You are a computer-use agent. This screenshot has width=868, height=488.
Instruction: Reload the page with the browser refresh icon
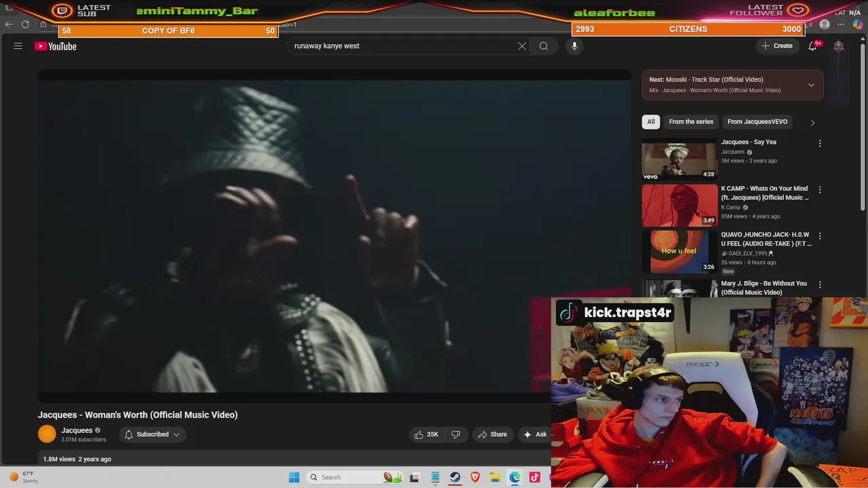click(x=25, y=24)
